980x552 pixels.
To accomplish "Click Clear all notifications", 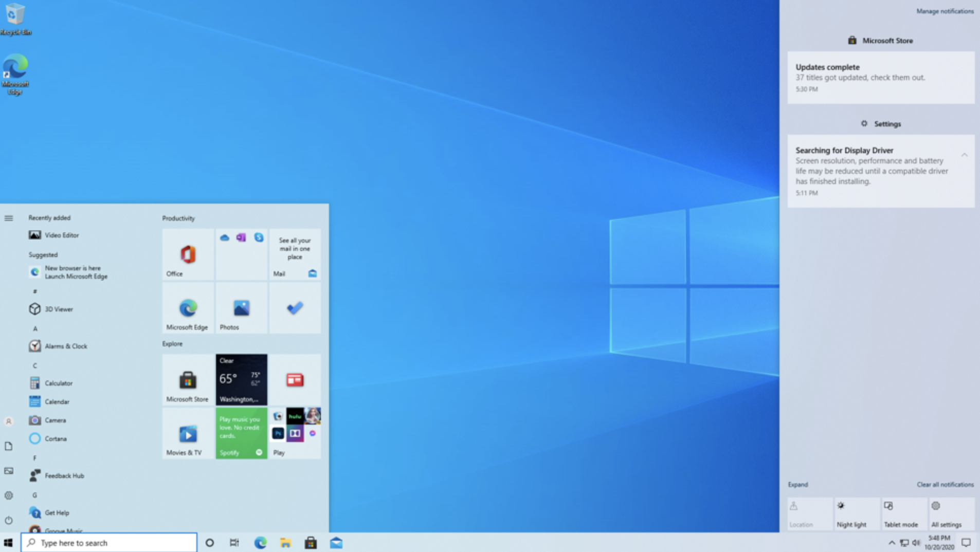I will point(945,485).
